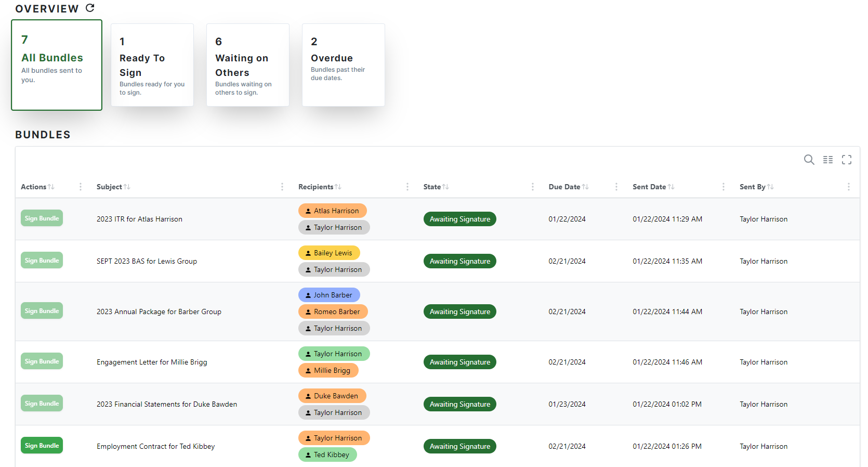Open the Subject column options menu

pyautogui.click(x=282, y=187)
